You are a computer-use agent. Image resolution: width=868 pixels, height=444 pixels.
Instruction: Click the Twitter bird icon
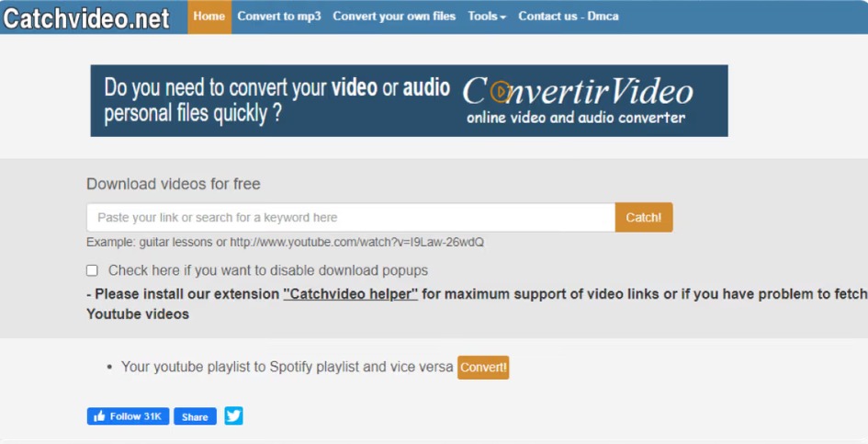tap(233, 416)
